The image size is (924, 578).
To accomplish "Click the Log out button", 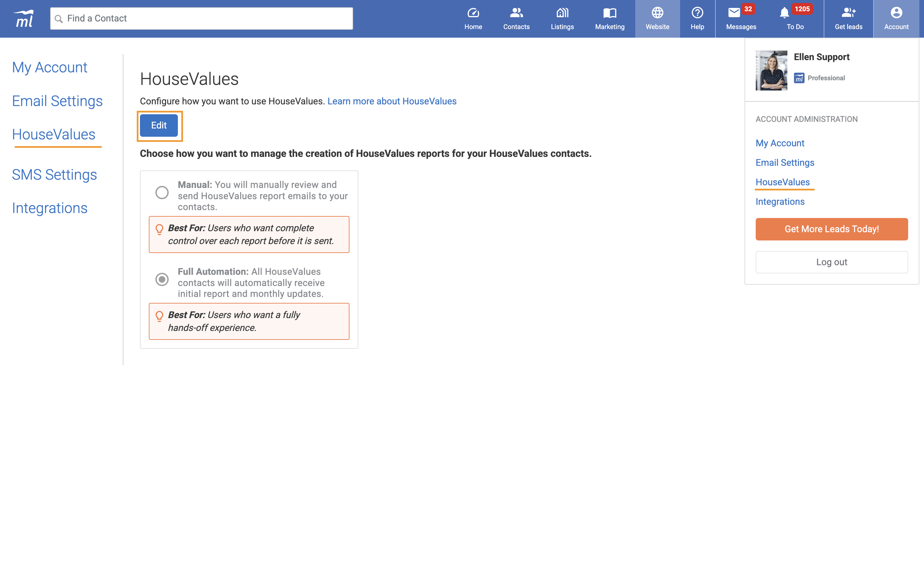I will pyautogui.click(x=832, y=262).
